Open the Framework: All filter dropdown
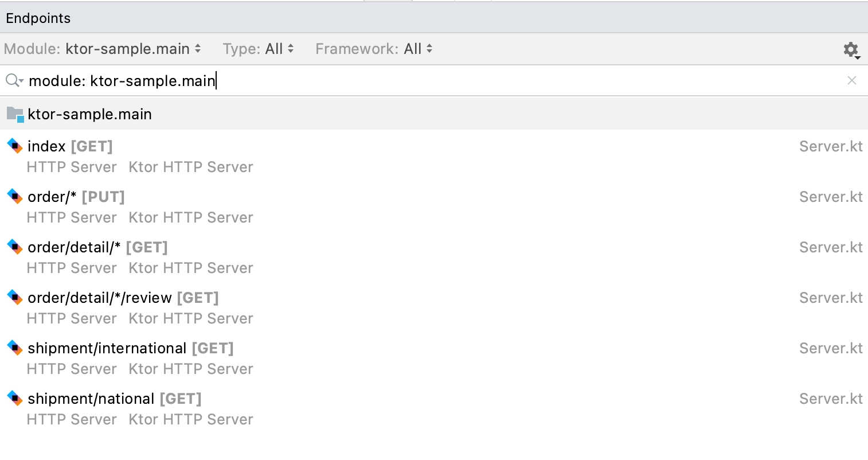The width and height of the screenshot is (868, 460). click(374, 49)
